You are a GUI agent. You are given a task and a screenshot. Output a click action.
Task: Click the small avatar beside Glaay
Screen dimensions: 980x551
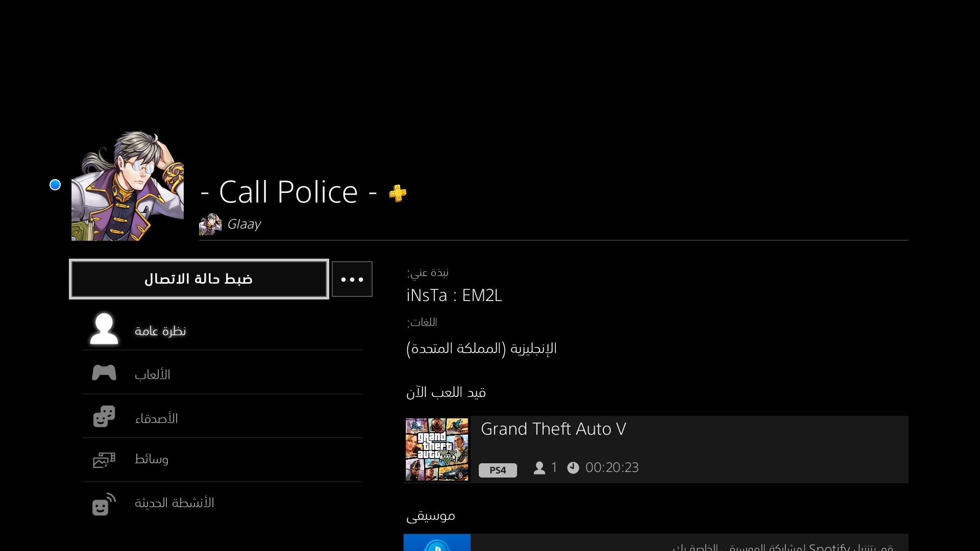pos(210,224)
